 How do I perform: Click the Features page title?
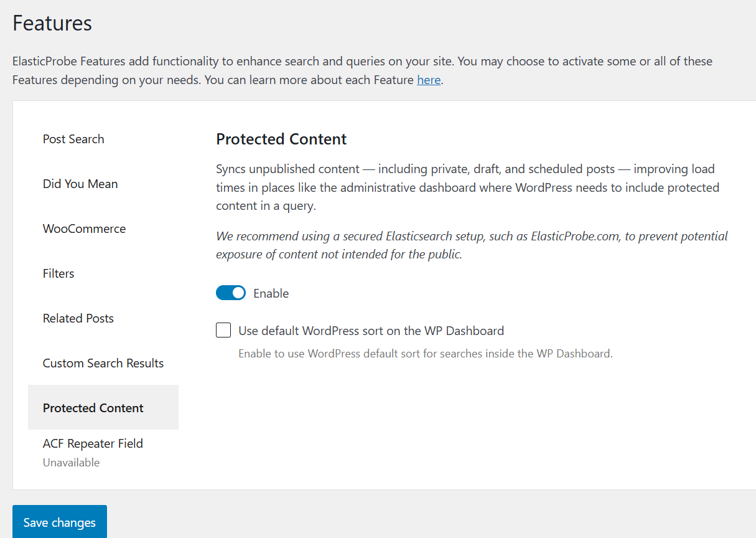(52, 23)
